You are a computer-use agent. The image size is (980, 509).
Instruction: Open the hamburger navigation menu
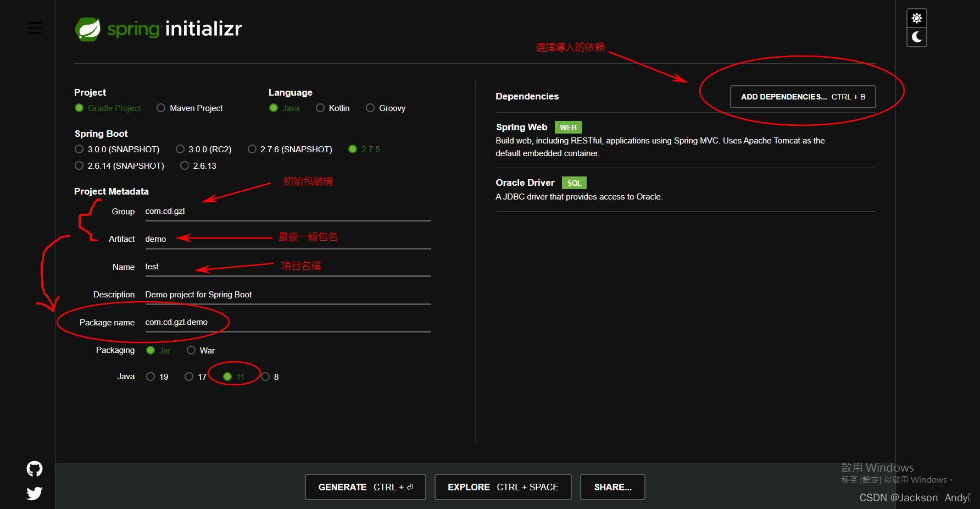tap(35, 27)
